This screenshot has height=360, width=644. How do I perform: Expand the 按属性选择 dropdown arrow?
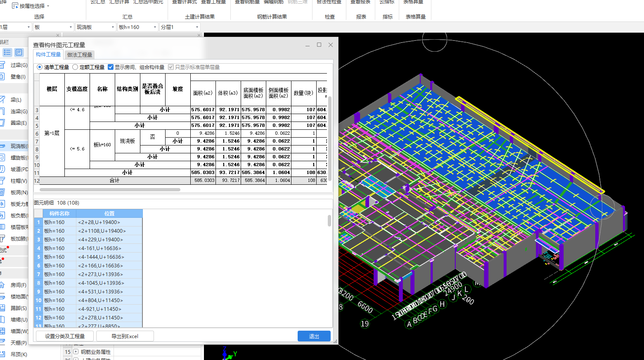pyautogui.click(x=48, y=6)
